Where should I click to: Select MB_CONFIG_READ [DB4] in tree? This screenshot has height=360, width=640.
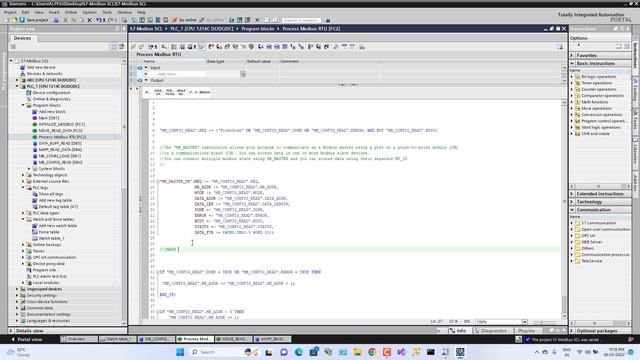(x=60, y=162)
